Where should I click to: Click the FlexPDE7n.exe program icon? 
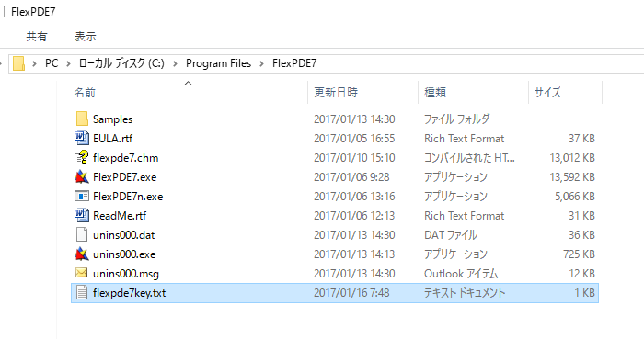[82, 196]
